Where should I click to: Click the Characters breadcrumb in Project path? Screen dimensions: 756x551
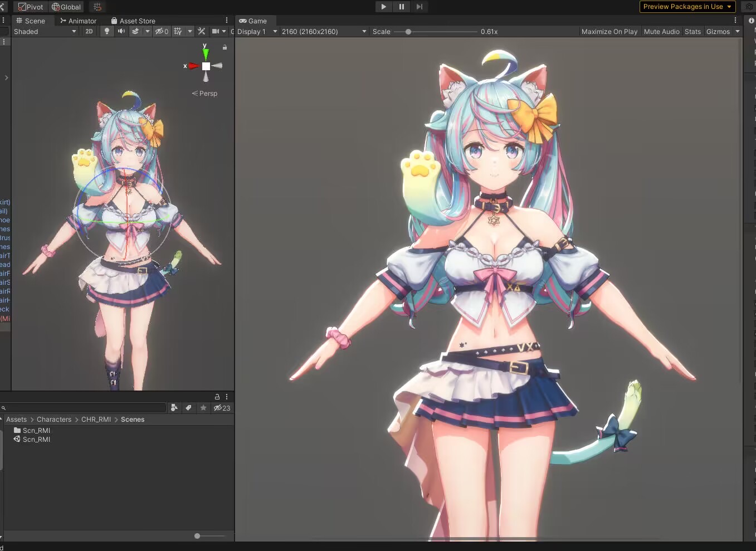click(54, 420)
